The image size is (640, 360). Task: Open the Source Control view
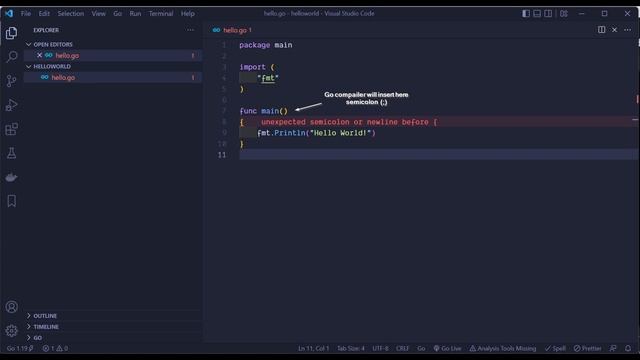point(11,81)
